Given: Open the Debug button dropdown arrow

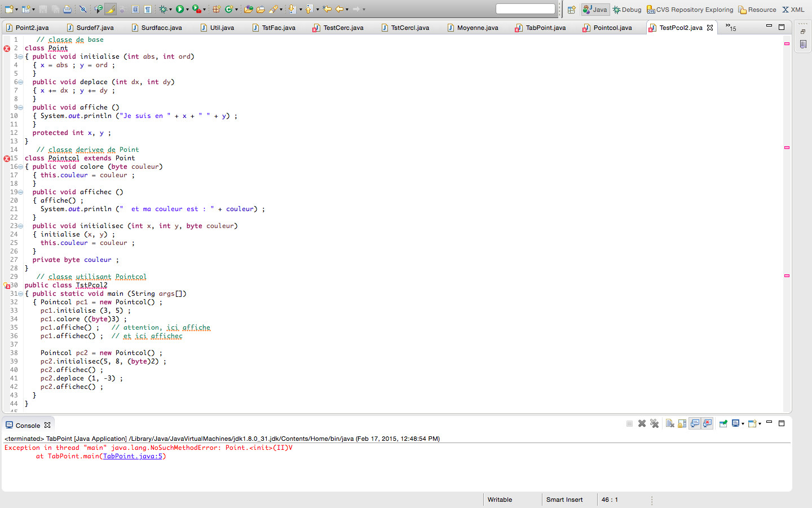Looking at the screenshot, I should pos(171,10).
